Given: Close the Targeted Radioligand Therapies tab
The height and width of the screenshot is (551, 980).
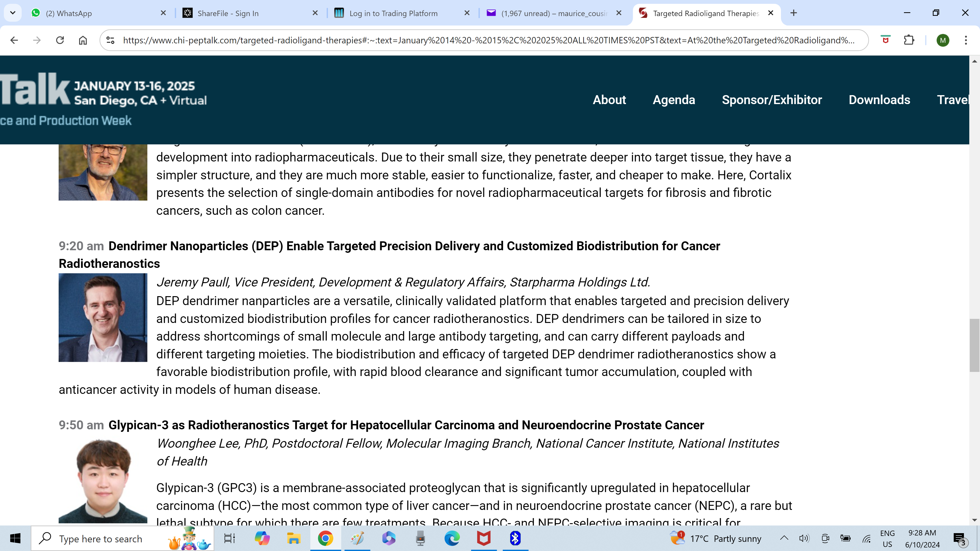Looking at the screenshot, I should pos(771,13).
